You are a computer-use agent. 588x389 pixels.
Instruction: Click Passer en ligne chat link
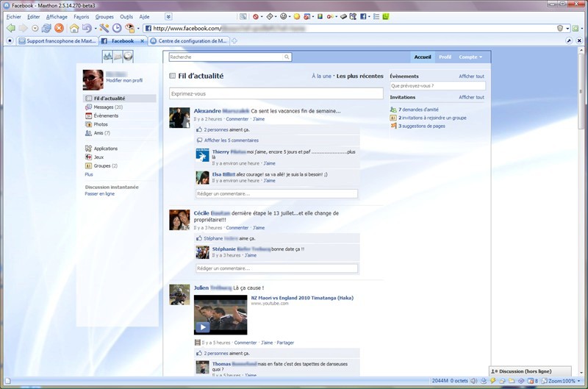100,194
